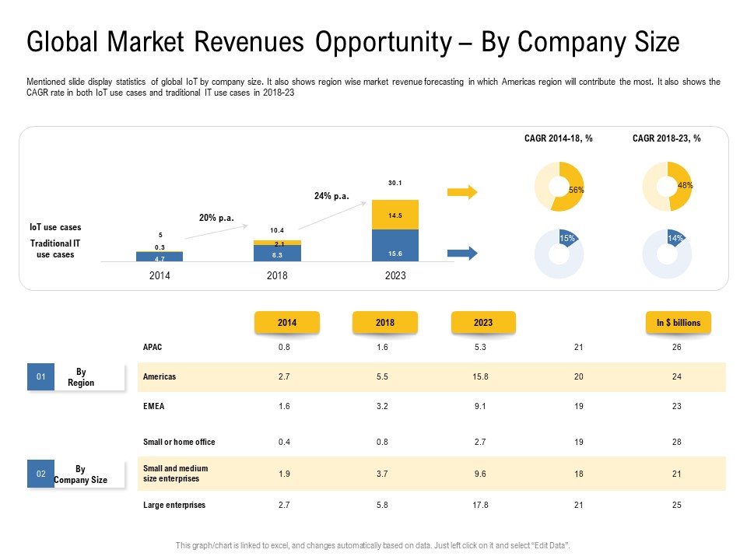
Task: Click the '20% p.a.' growth label
Action: [x=216, y=218]
